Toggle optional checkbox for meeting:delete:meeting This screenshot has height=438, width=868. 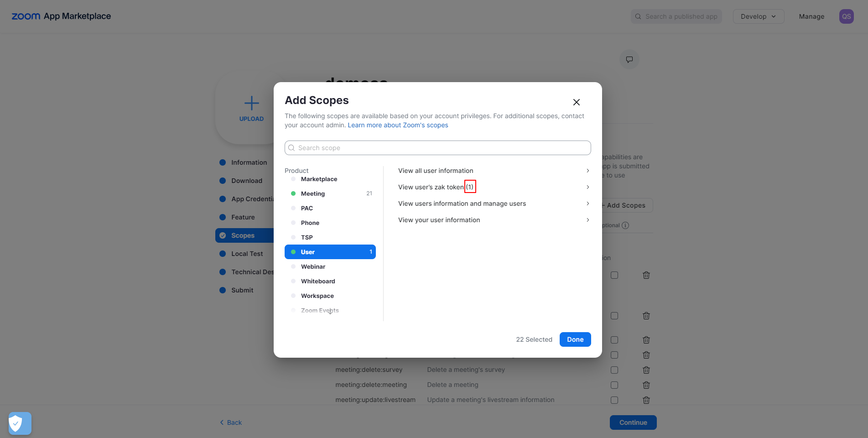click(x=614, y=385)
